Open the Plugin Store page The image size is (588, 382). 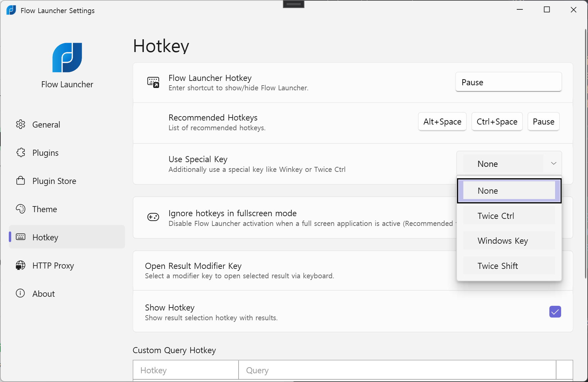[x=67, y=181]
